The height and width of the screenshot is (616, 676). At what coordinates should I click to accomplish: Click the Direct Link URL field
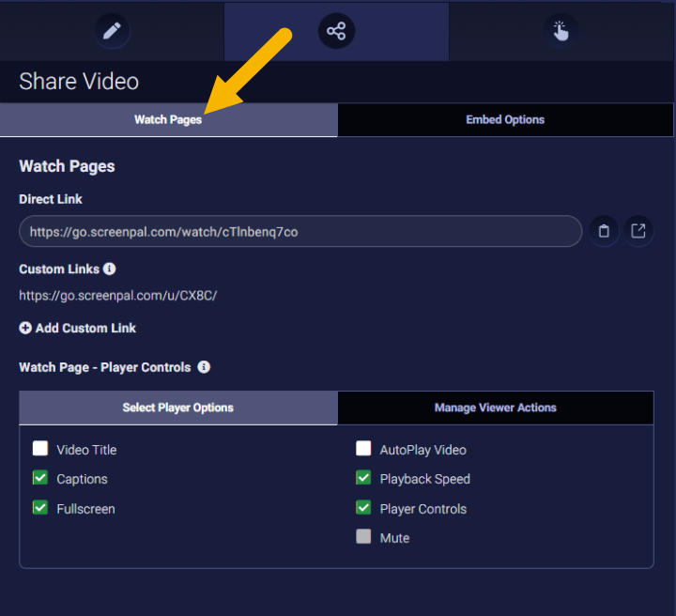300,231
